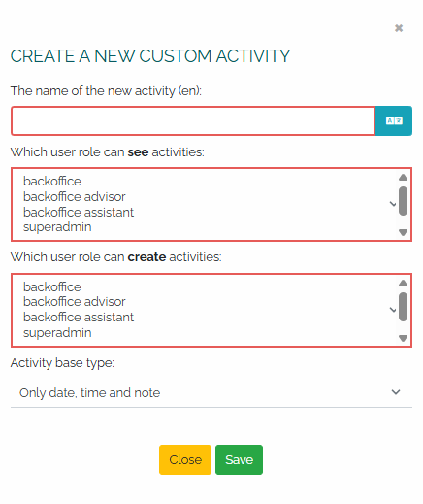
Task: Focus the new activity name input field
Action: 193,120
